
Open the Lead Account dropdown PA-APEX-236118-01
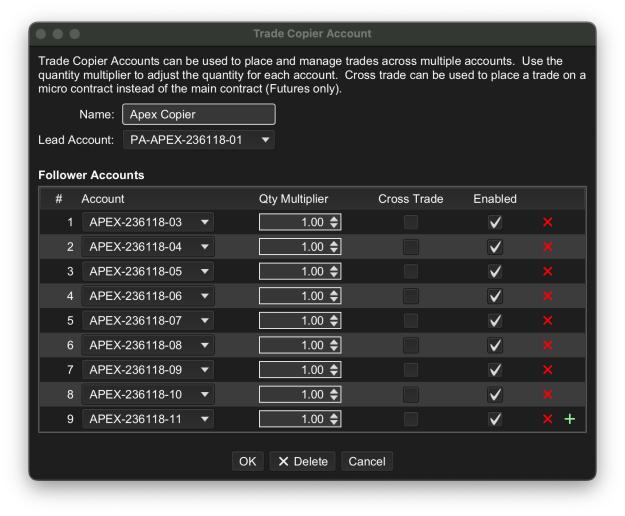(x=199, y=140)
